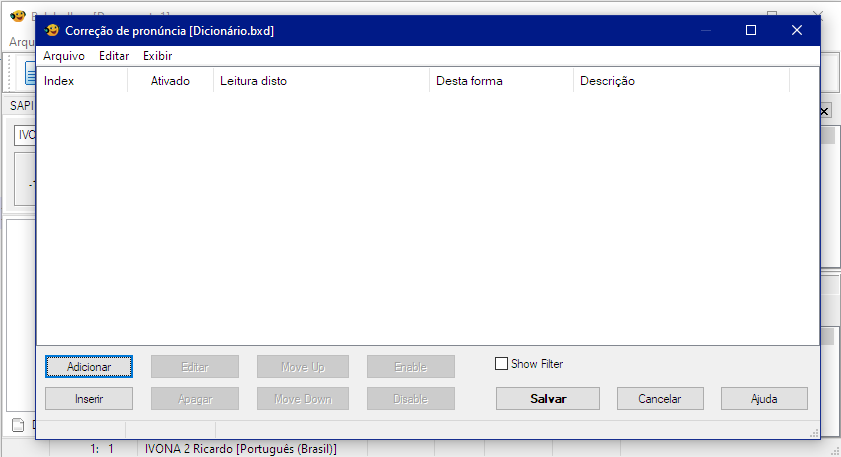Open the Editar menu
The image size is (841, 457).
(x=114, y=56)
